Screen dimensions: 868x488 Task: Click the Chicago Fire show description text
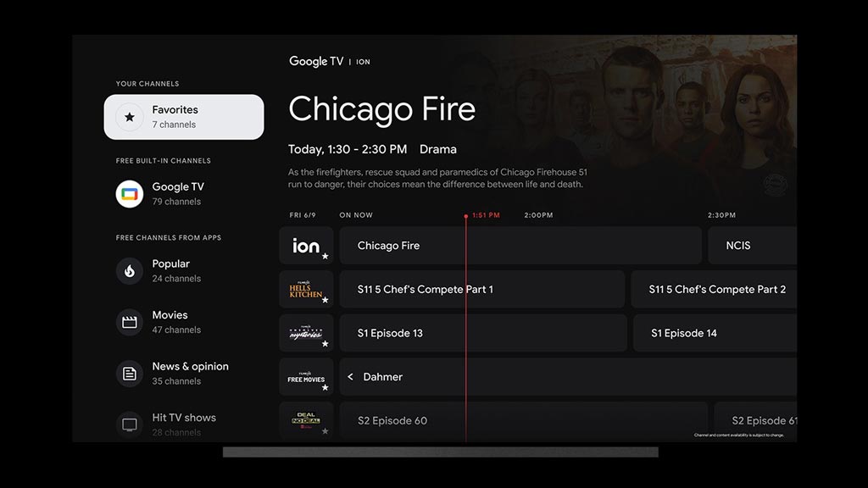pyautogui.click(x=437, y=178)
